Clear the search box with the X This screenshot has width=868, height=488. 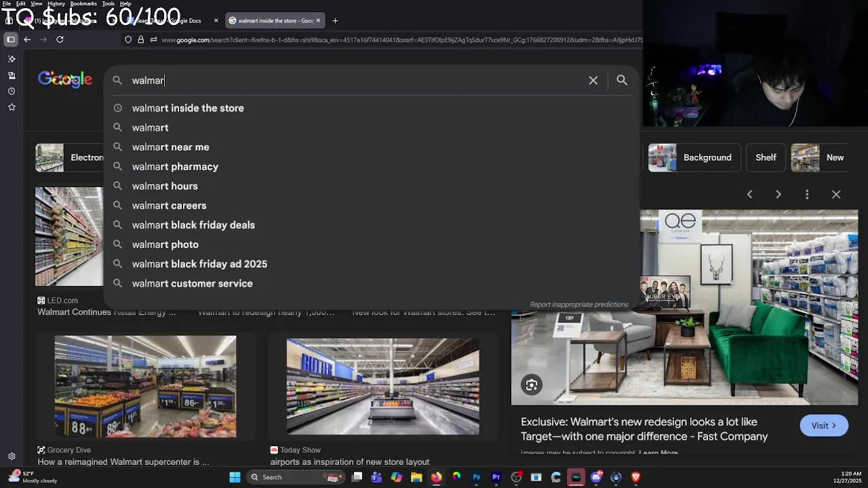[x=593, y=80]
